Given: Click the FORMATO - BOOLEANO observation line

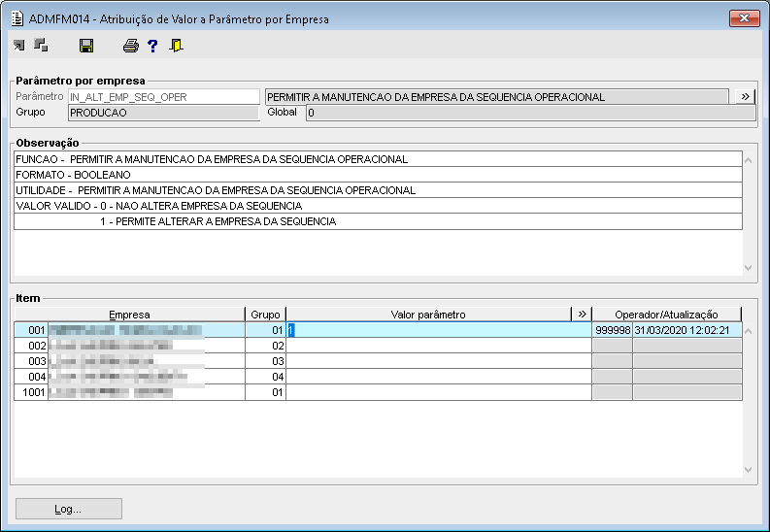Looking at the screenshot, I should [378, 175].
